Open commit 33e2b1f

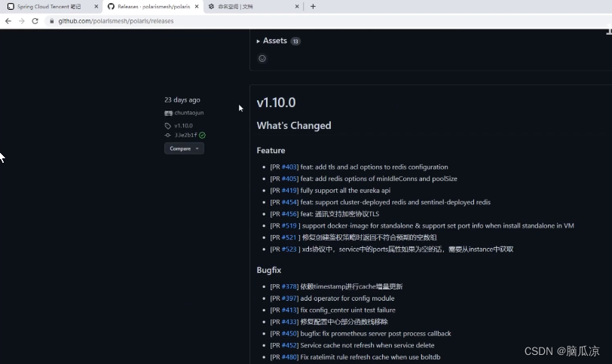(185, 135)
